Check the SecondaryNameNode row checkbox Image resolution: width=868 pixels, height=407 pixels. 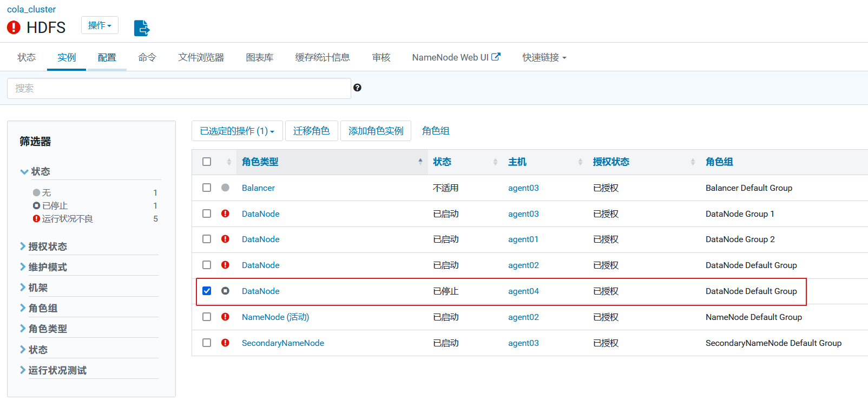click(x=207, y=343)
